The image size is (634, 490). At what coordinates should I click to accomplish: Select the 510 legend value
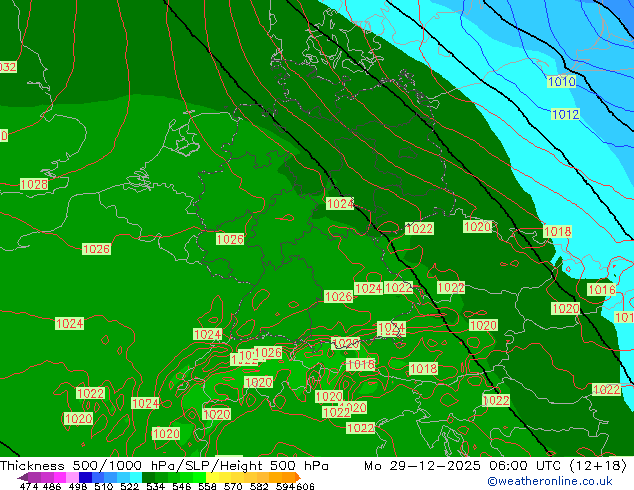tap(104, 486)
